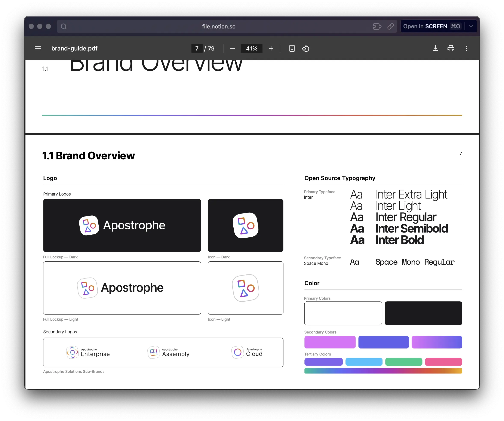Viewport: 504px width, 421px height.
Task: Click the 'Inter Bold' typeface sample
Action: (x=400, y=240)
